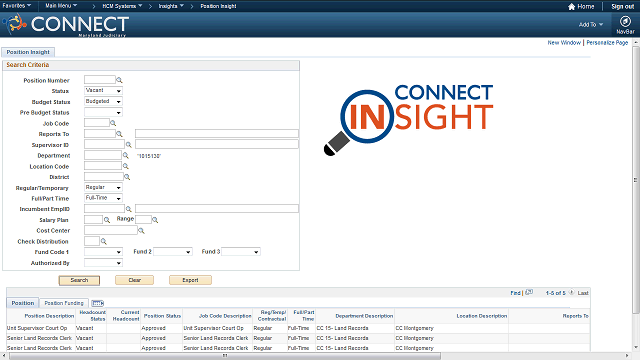Viewport: 640px width, 360px height.
Task: Open HCM Systems breadcrumb menu
Action: 122,6
